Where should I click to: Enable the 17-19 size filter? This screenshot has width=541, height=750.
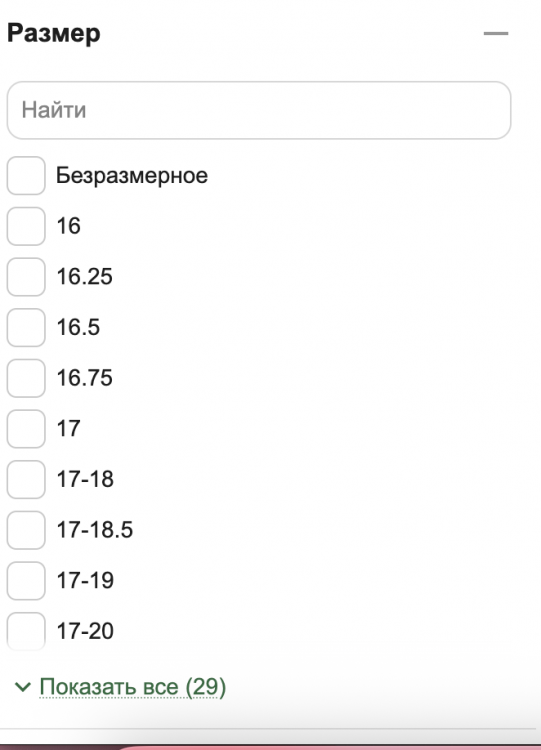tap(26, 581)
